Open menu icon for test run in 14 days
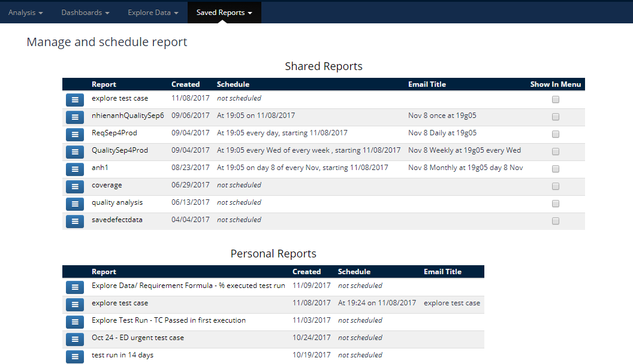Screen dimensions: 633x364 pos(74,356)
